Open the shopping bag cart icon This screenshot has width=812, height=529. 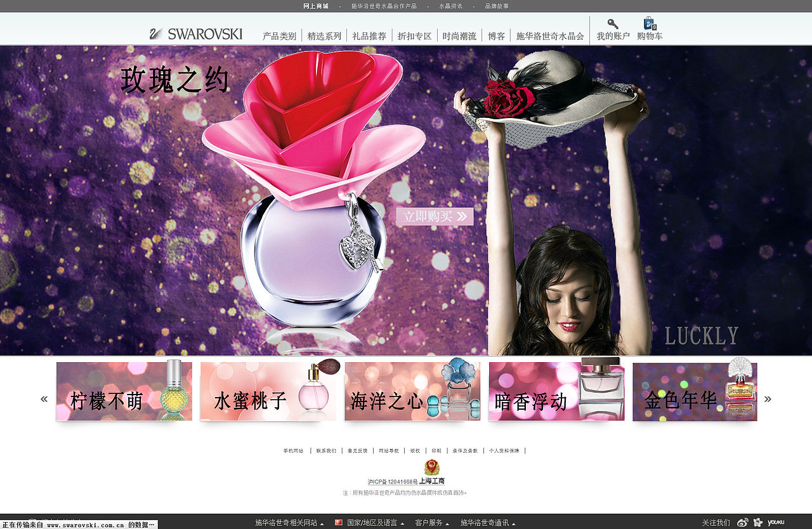[650, 23]
